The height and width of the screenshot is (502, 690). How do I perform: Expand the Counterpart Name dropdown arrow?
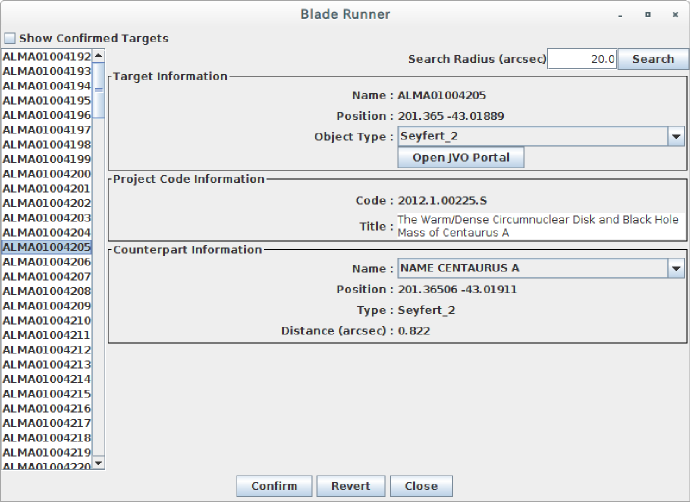pyautogui.click(x=676, y=268)
